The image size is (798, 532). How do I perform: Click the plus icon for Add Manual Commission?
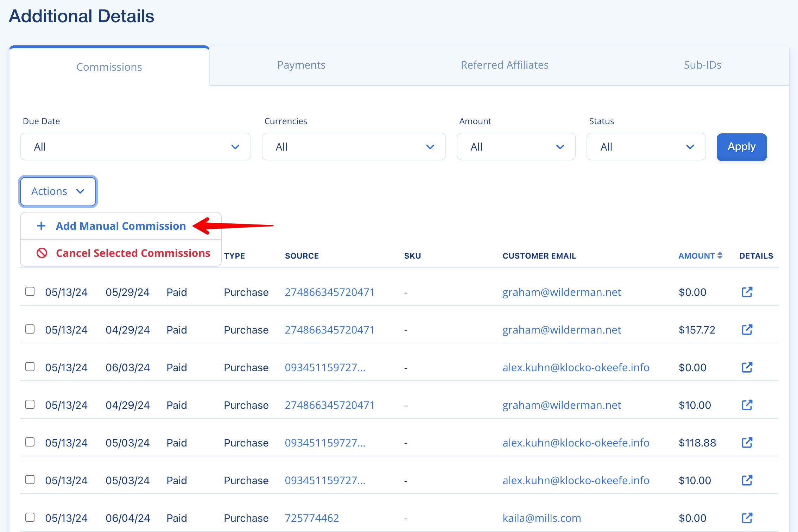click(x=41, y=226)
